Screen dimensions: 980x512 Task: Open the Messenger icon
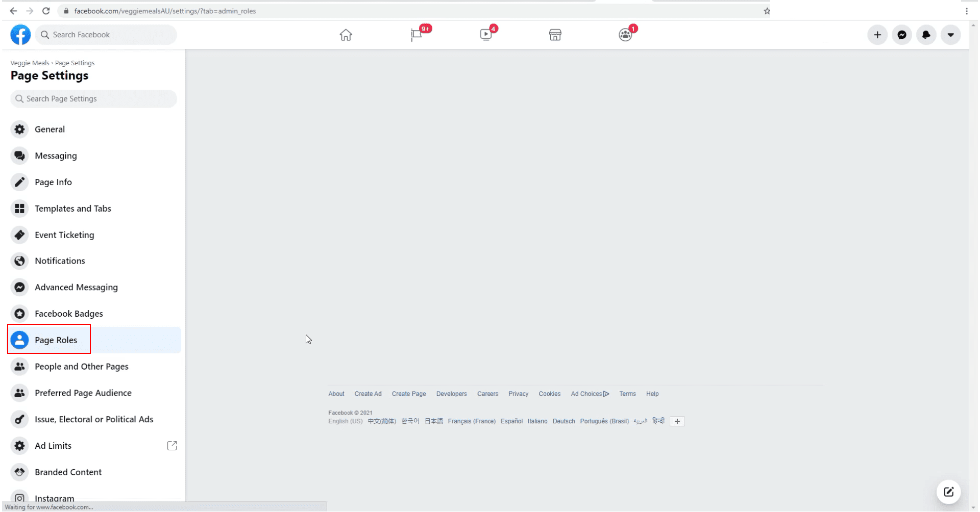[902, 35]
